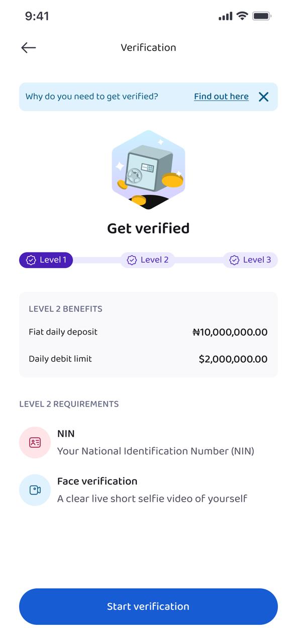Viewport: 297px width, 644px height.
Task: Tap the Face verification camera icon
Action: pyautogui.click(x=34, y=490)
